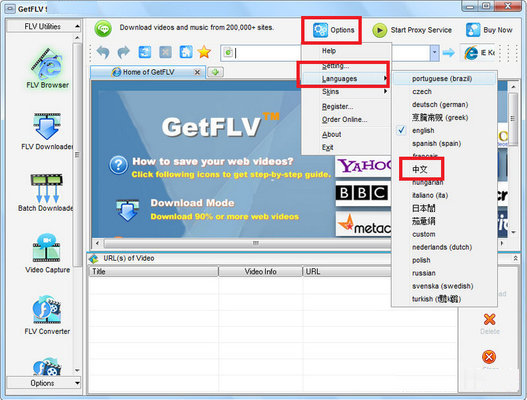Click the blue go arrow beside address bar
Viewport: 527px width, 400px height.
[448, 53]
